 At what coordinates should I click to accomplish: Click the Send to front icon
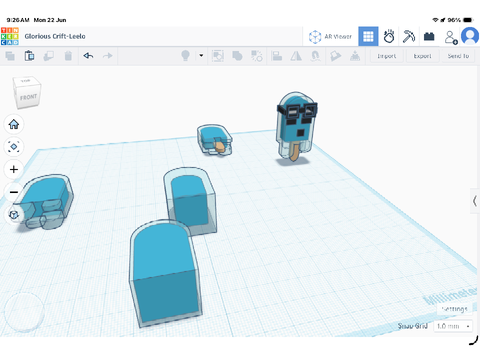tap(355, 56)
